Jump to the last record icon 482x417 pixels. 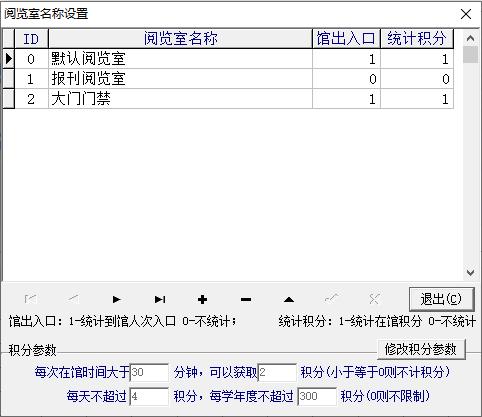(x=160, y=299)
